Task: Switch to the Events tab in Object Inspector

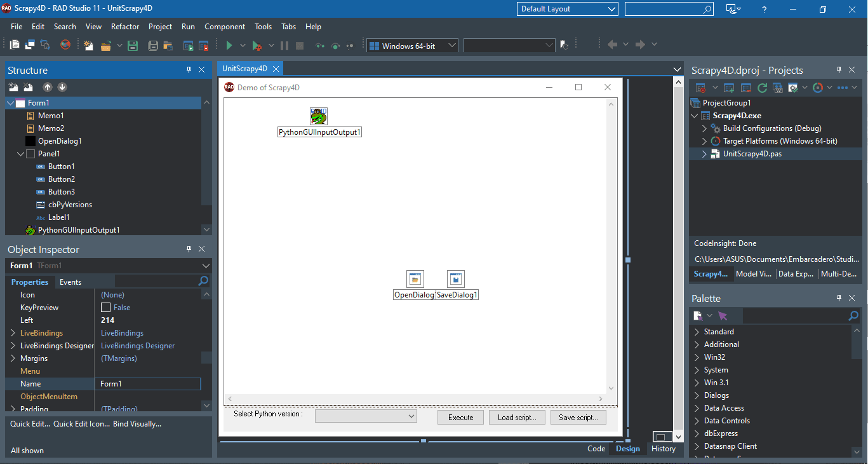Action: coord(70,282)
